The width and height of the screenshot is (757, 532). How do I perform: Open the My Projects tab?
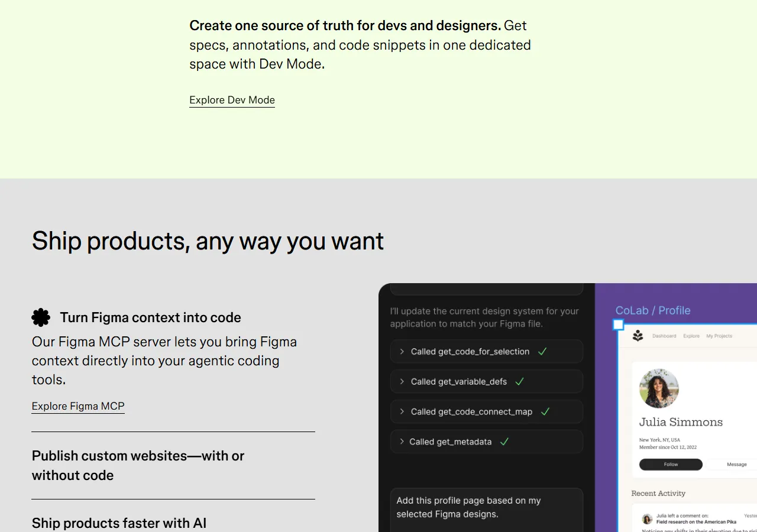click(x=719, y=335)
